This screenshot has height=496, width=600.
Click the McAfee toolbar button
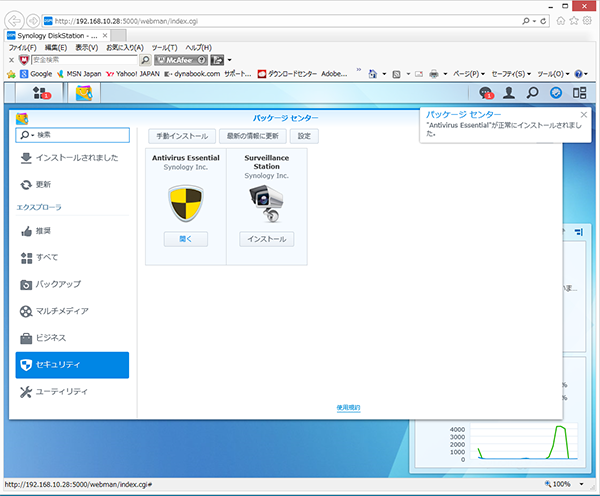181,60
